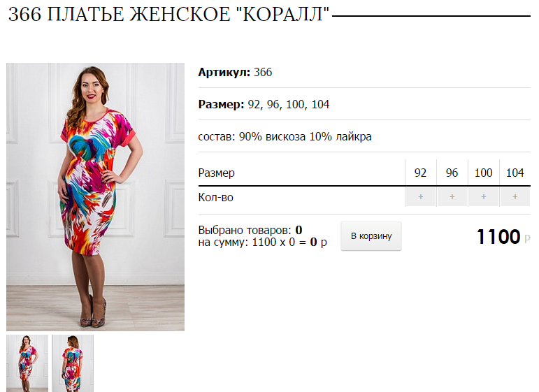Add quantity for size 92
539x392 pixels.
click(x=420, y=197)
